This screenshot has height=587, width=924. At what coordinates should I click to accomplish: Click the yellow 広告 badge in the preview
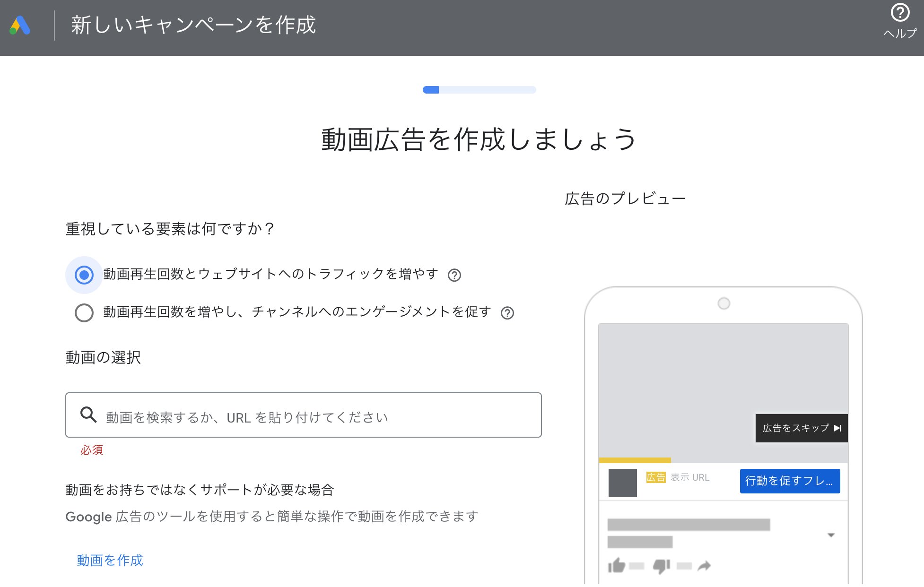[x=655, y=477]
